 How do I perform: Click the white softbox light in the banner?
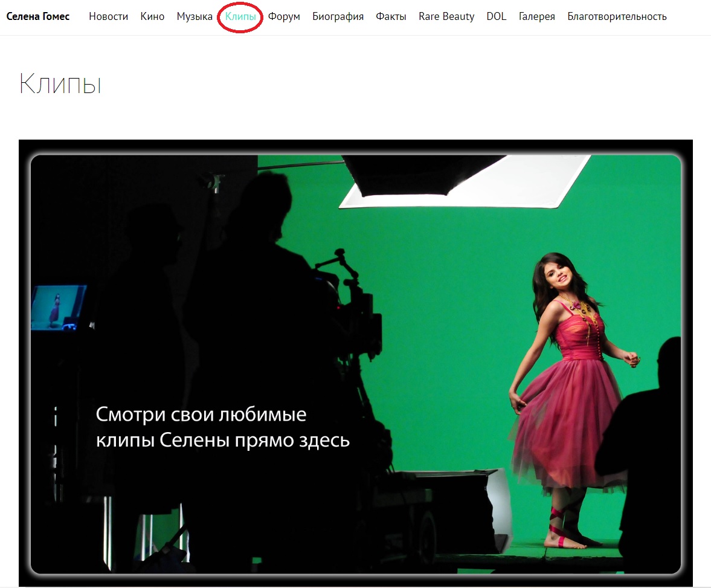(x=459, y=181)
